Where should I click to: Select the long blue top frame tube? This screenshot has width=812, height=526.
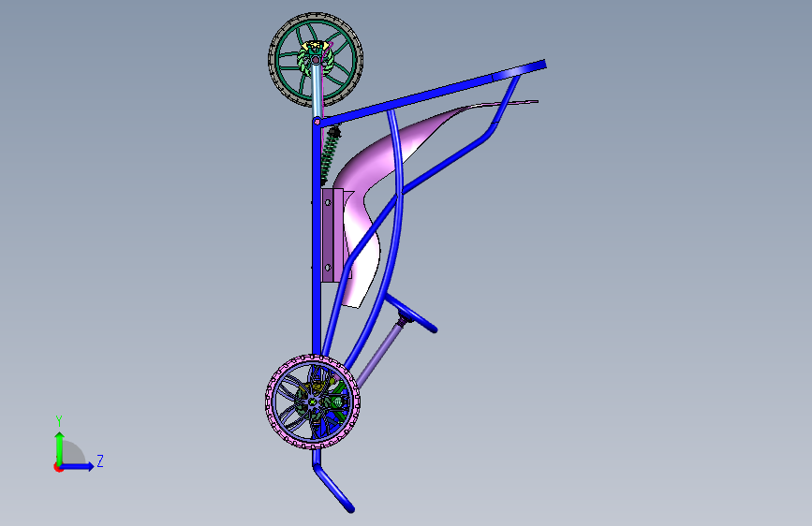tap(432, 93)
